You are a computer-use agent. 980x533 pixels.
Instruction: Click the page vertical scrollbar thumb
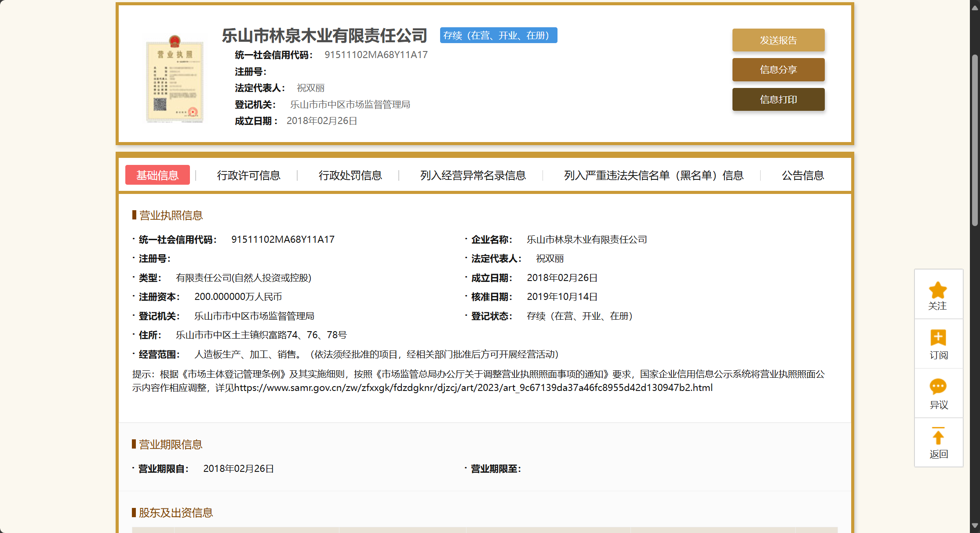point(975,141)
